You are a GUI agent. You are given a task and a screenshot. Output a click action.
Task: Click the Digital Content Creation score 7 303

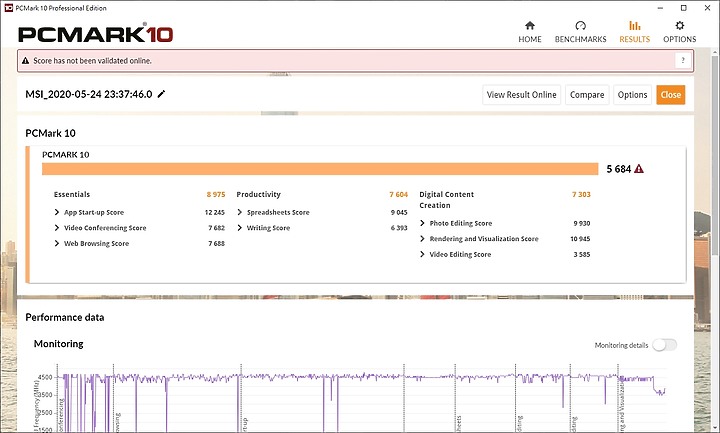(581, 194)
